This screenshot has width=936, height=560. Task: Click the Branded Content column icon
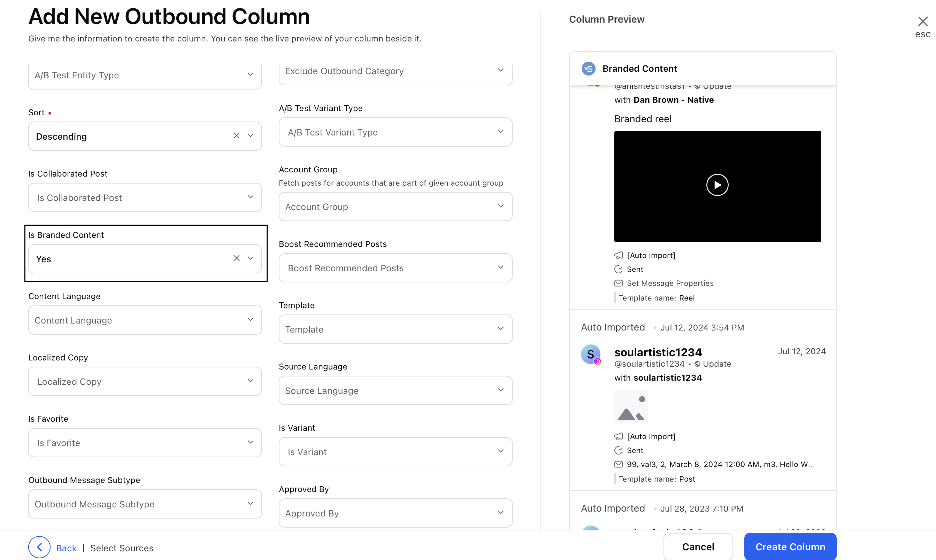pyautogui.click(x=588, y=69)
